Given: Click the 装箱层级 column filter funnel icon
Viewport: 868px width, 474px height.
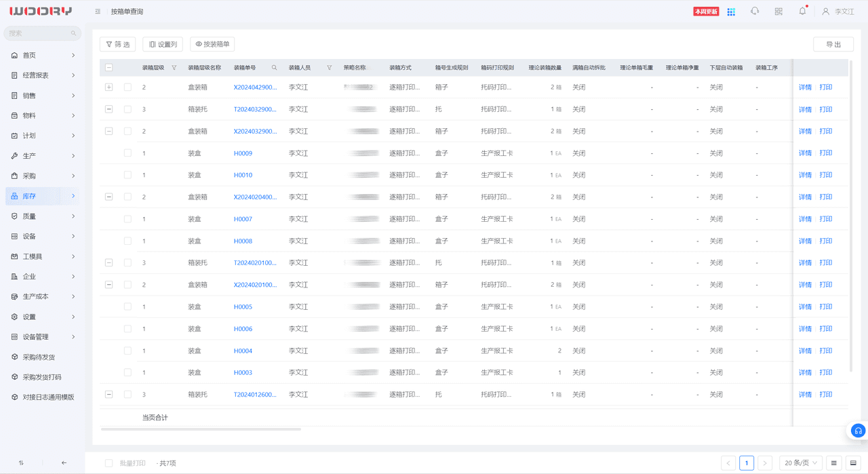Looking at the screenshot, I should (x=174, y=68).
